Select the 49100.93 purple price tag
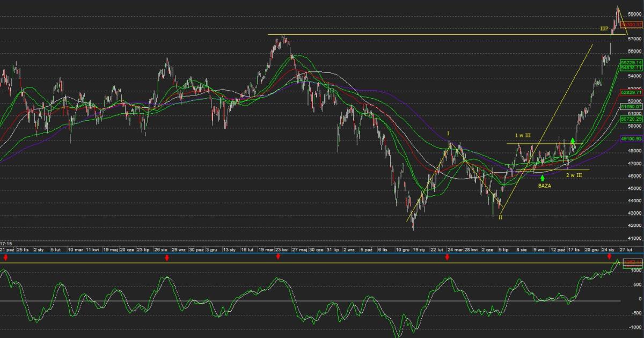This screenshot has width=644, height=338. click(631, 138)
